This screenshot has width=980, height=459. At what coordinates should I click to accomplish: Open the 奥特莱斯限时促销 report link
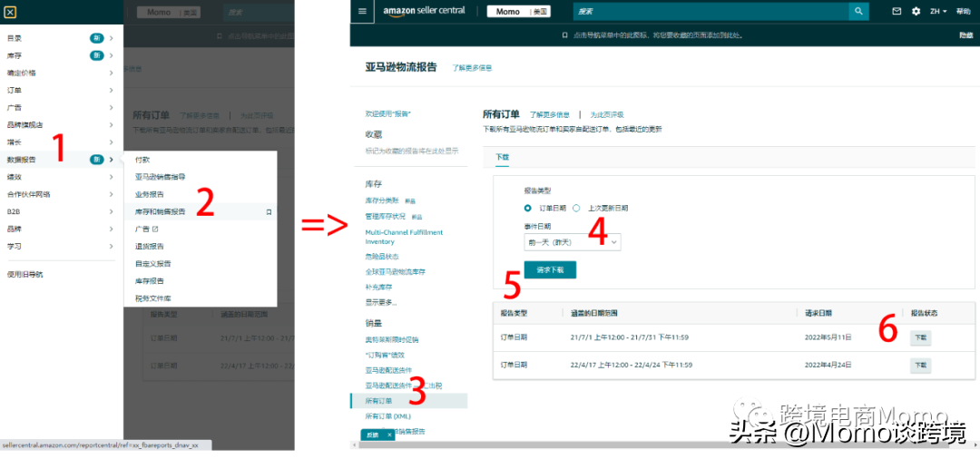pos(392,340)
